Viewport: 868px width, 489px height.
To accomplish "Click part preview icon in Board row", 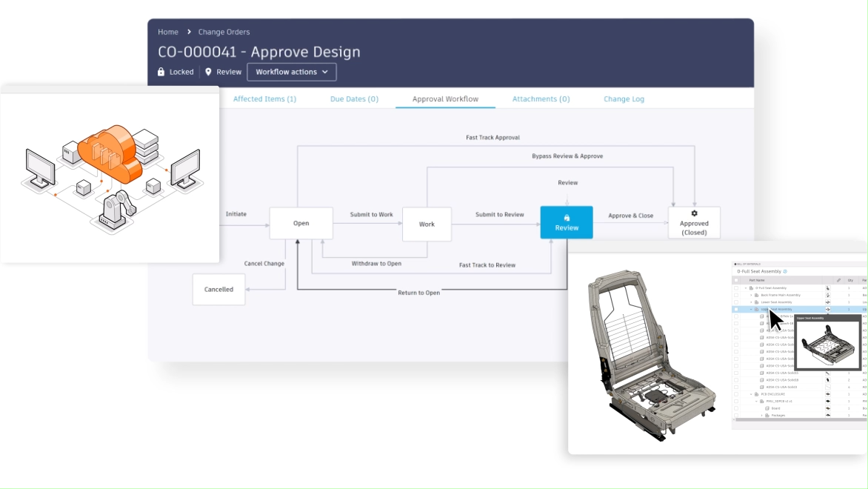I will click(x=828, y=408).
